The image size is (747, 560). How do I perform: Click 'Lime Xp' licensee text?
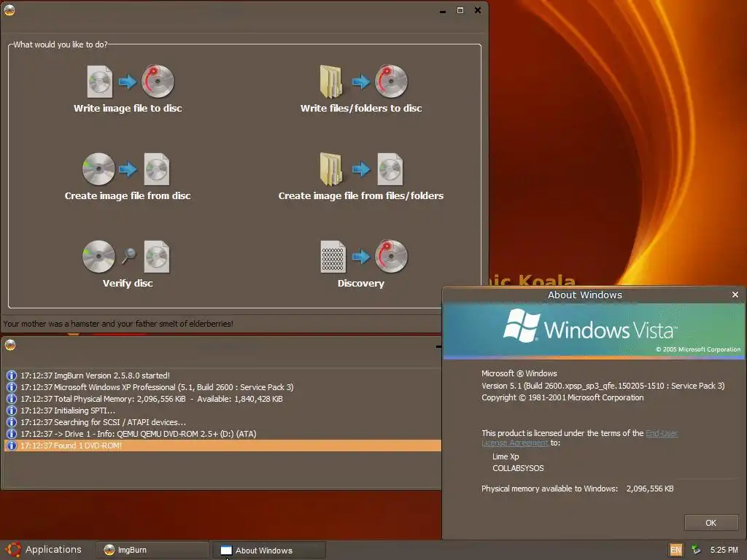coord(506,456)
